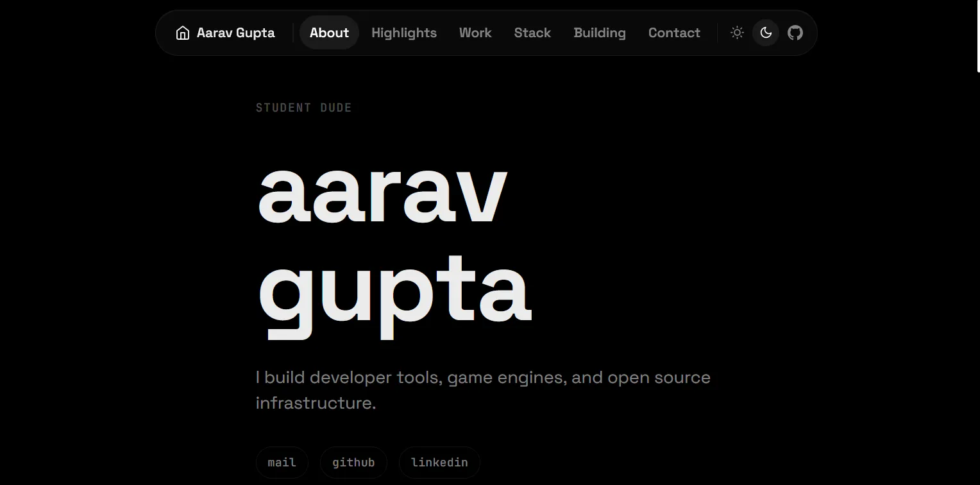Open Aarav Gupta brand link
Image resolution: width=980 pixels, height=485 pixels.
(225, 33)
